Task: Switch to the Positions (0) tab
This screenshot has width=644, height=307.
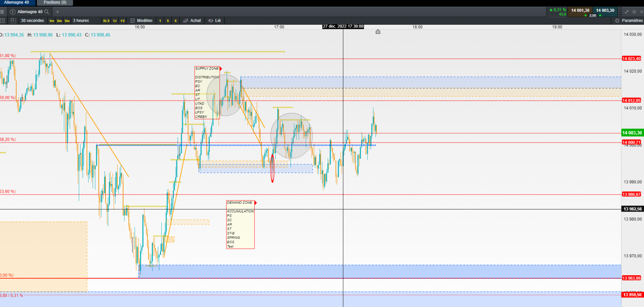Action: point(55,3)
